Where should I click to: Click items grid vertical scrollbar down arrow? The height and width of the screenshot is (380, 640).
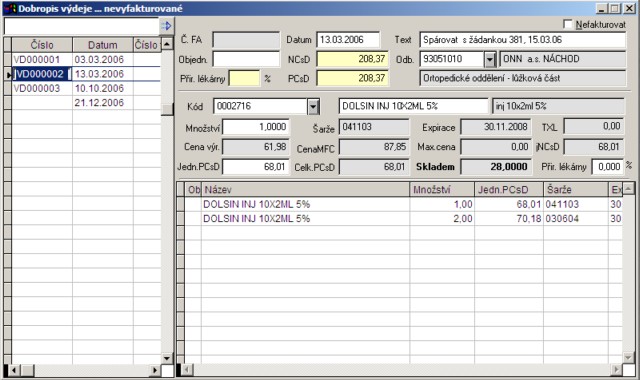(629, 358)
